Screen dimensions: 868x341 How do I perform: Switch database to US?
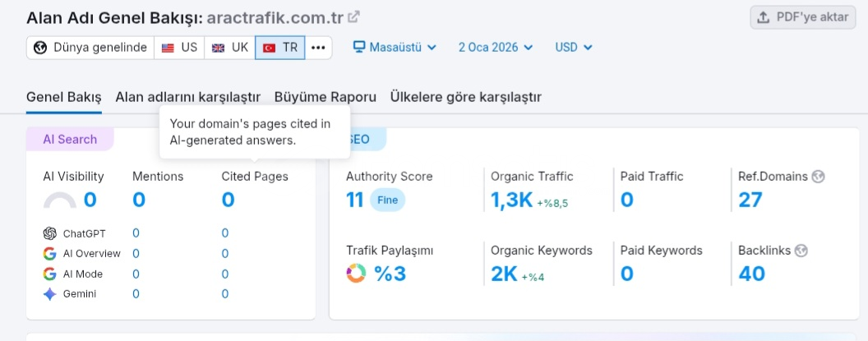click(x=179, y=48)
